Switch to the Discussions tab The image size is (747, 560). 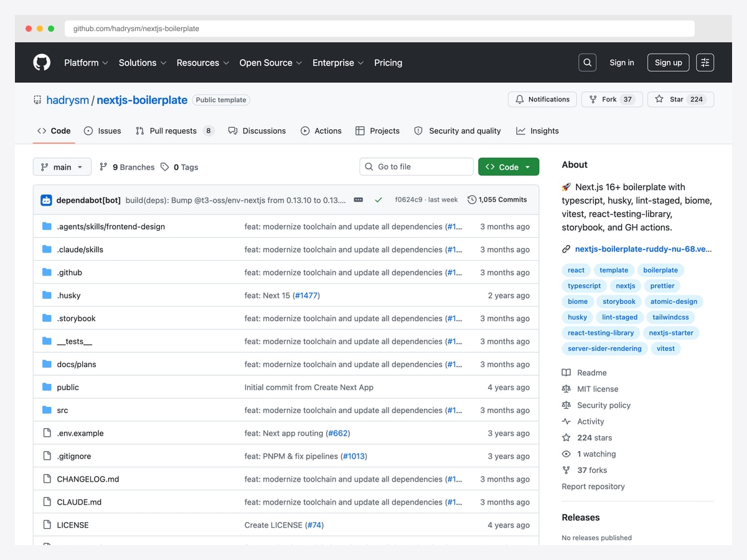[x=257, y=131]
